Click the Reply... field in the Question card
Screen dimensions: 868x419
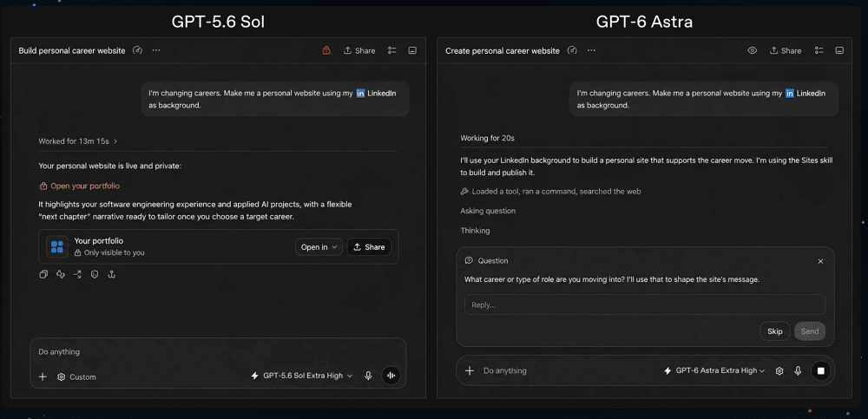click(x=645, y=304)
